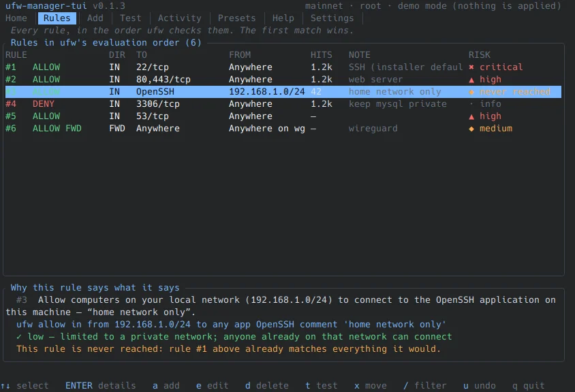
Task: Click the 't test' shortcut in footer
Action: pos(322,386)
